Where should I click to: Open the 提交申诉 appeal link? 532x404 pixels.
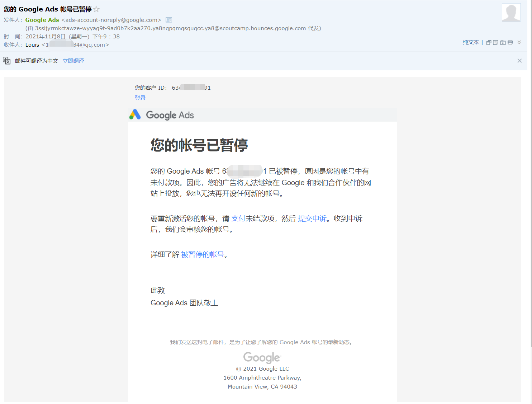(x=312, y=219)
